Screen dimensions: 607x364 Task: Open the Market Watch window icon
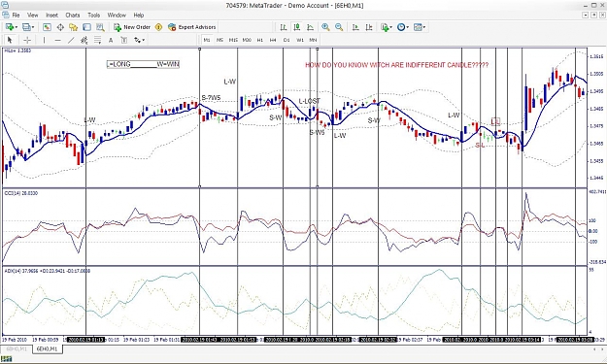47,27
